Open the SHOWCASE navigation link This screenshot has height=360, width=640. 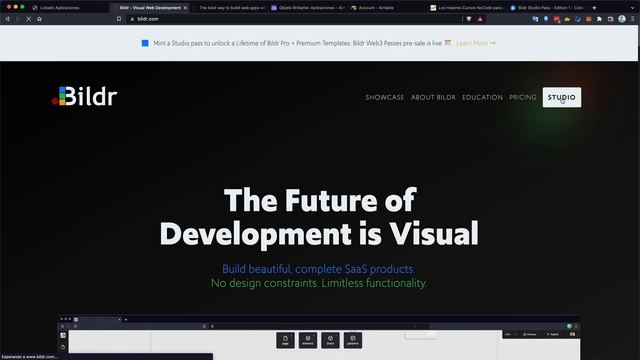click(384, 98)
